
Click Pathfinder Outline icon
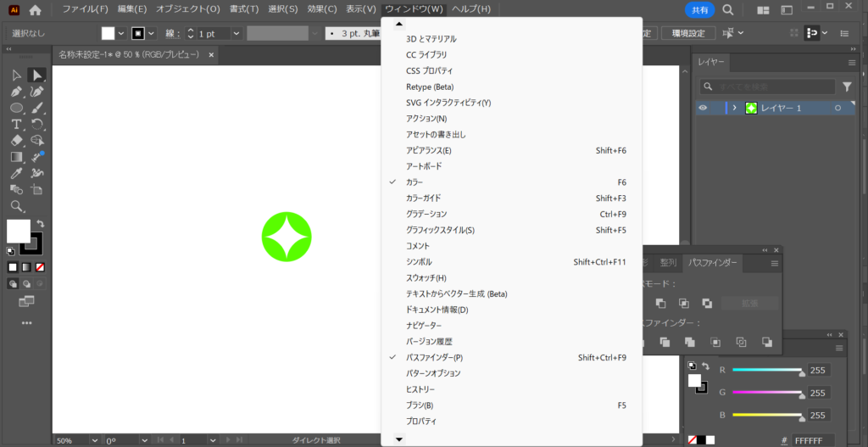pos(741,342)
